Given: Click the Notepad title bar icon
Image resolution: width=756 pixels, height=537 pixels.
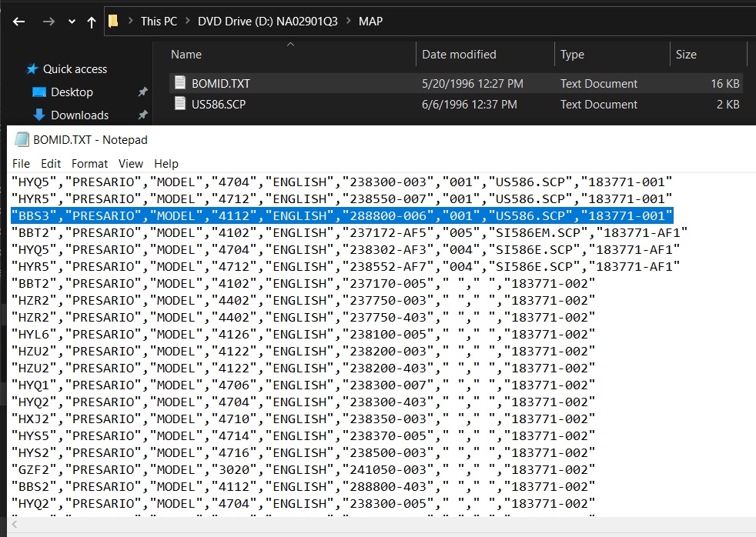Looking at the screenshot, I should click(x=22, y=139).
